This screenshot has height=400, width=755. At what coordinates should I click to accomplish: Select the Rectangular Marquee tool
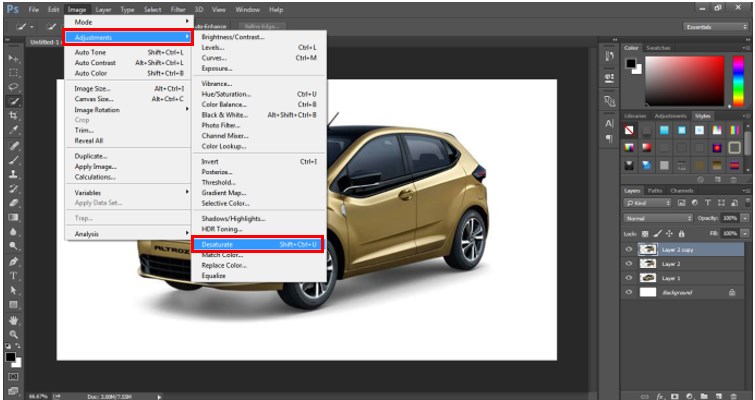[13, 73]
